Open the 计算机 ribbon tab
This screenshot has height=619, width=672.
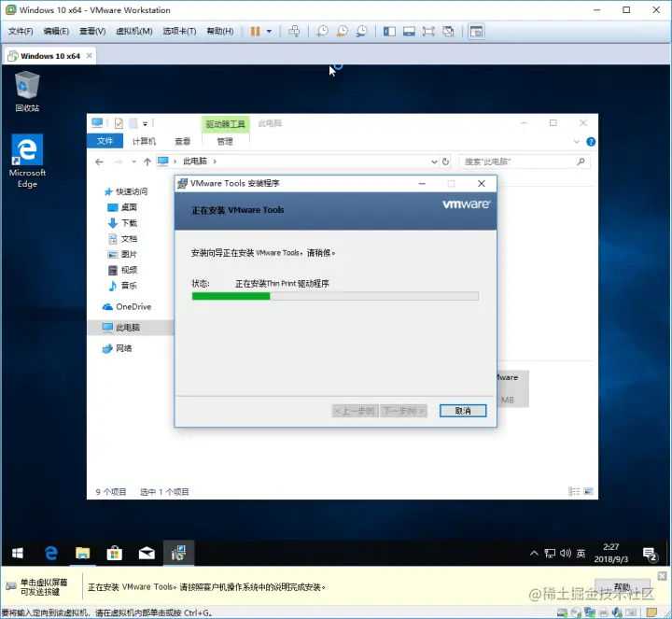coord(144,141)
